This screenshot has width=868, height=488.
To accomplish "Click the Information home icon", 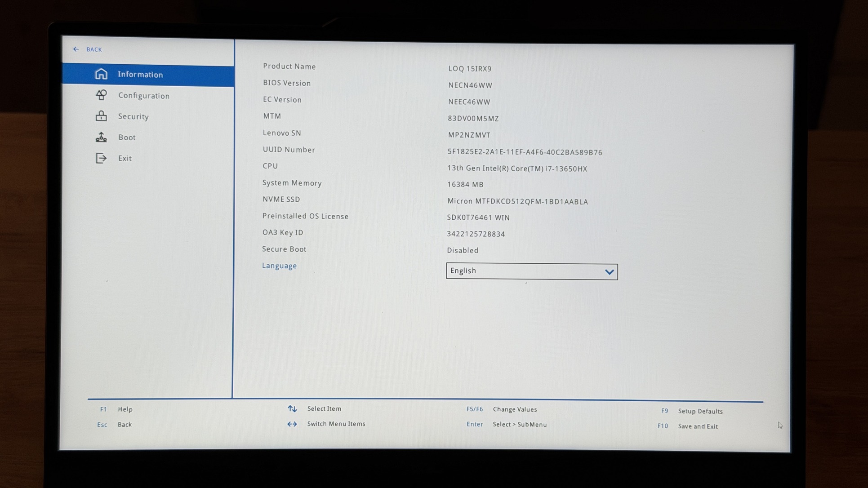I will (102, 74).
